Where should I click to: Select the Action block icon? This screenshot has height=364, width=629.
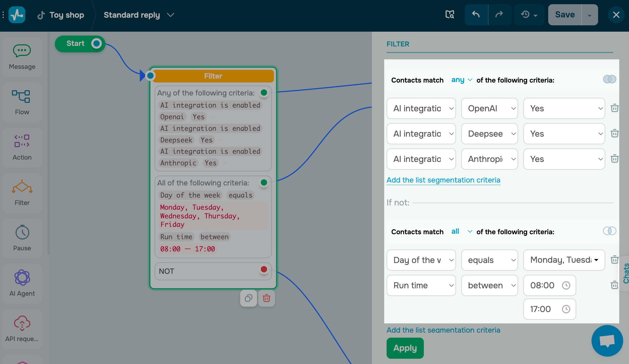pyautogui.click(x=22, y=141)
